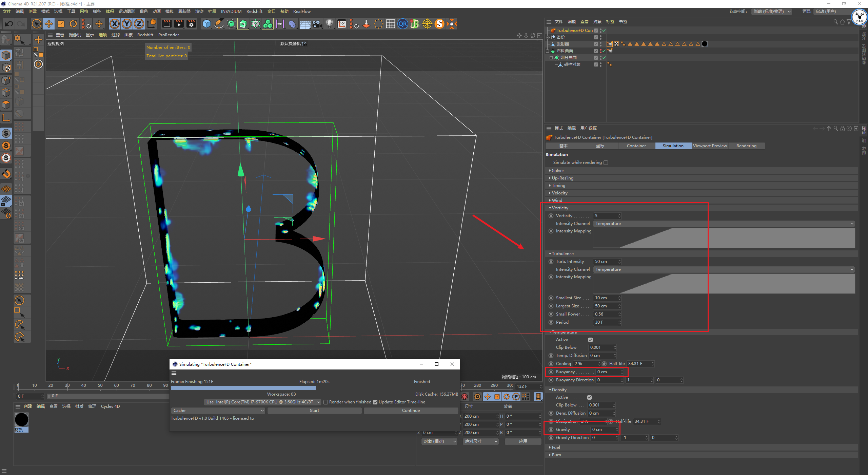Screen dimensions: 868x475
Task: Select the Pen spline tool icon
Action: (x=219, y=24)
